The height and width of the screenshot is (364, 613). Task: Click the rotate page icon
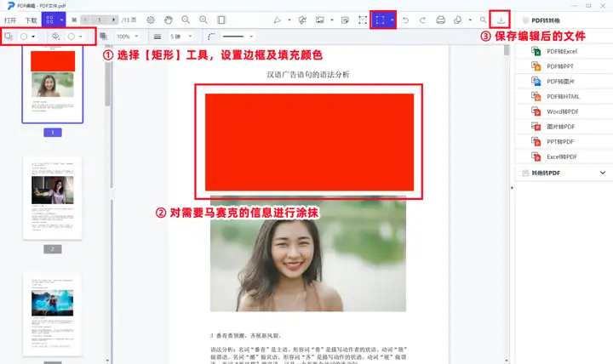(458, 20)
